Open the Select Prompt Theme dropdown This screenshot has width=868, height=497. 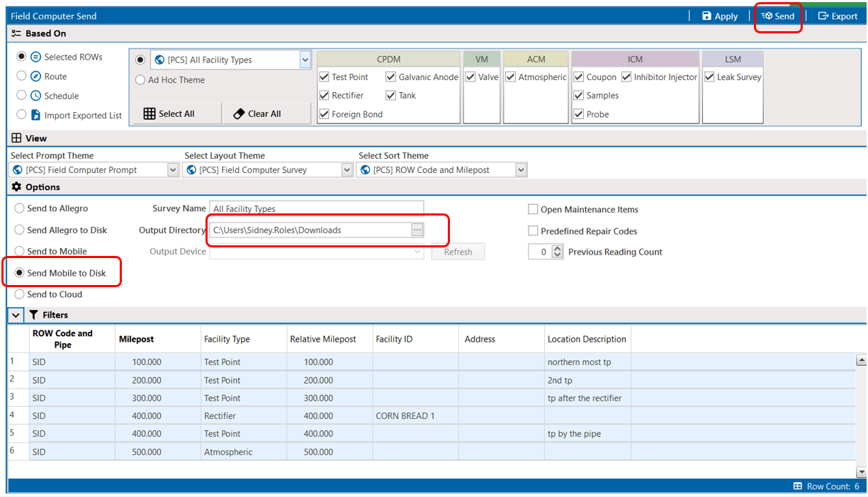[x=173, y=170]
